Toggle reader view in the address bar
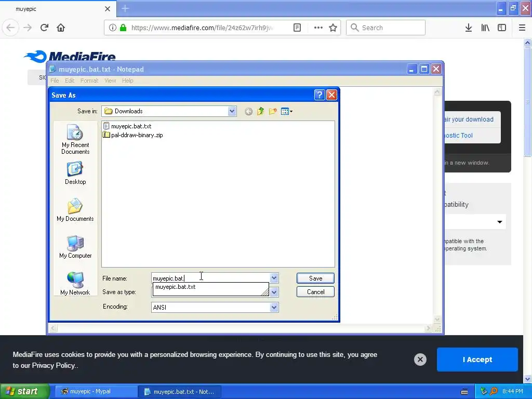Viewport: 532px width, 399px height. [x=297, y=28]
